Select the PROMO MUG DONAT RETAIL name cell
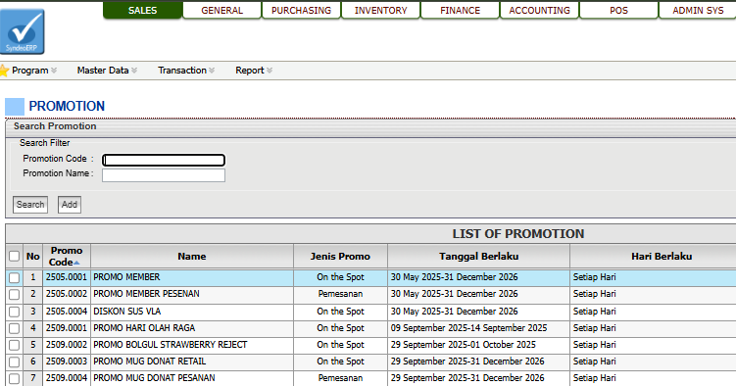 coord(192,361)
